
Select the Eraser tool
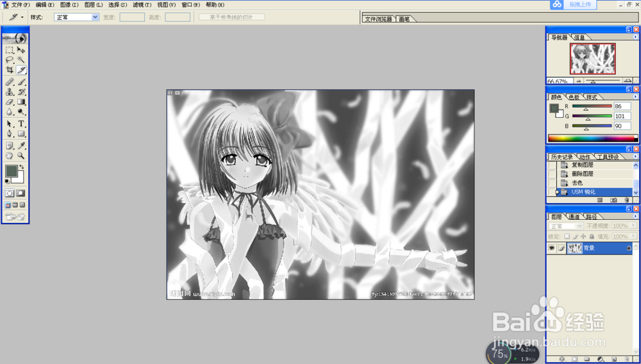(x=10, y=102)
